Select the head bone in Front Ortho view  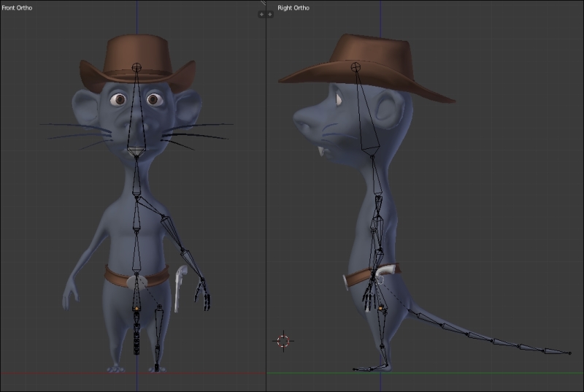[x=137, y=112]
